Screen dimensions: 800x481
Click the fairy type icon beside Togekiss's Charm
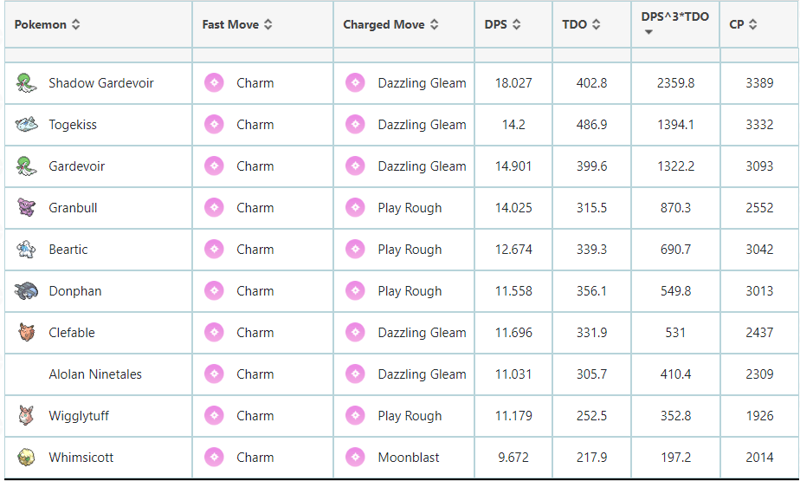tap(214, 124)
